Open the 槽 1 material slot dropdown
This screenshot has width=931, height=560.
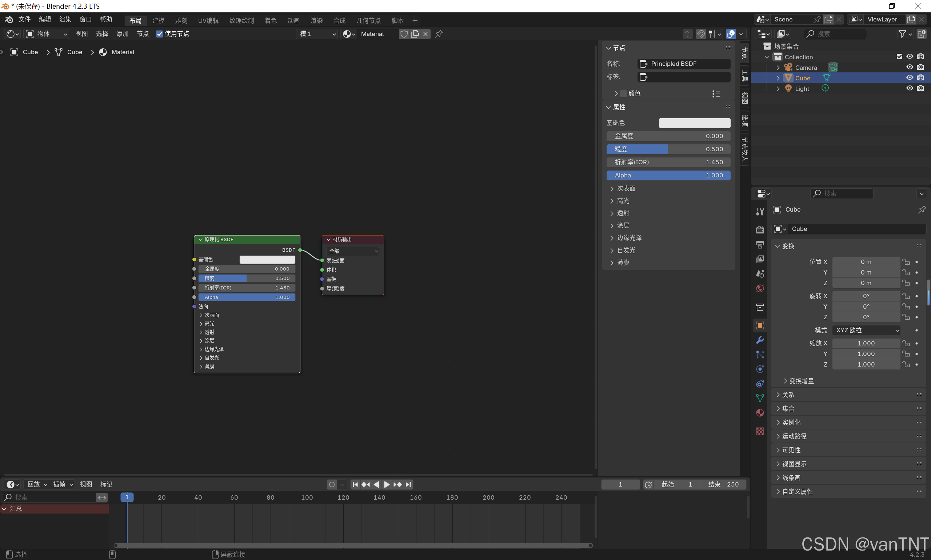pos(317,34)
